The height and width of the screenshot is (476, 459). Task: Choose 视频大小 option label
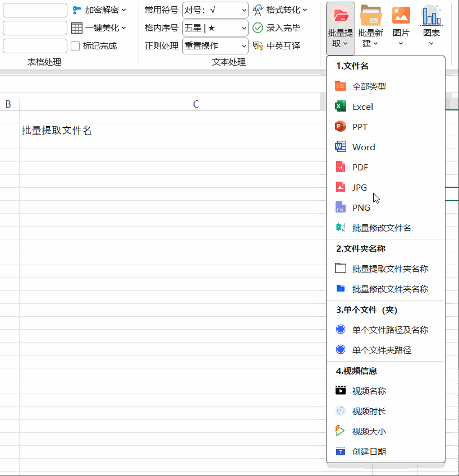pyautogui.click(x=369, y=431)
